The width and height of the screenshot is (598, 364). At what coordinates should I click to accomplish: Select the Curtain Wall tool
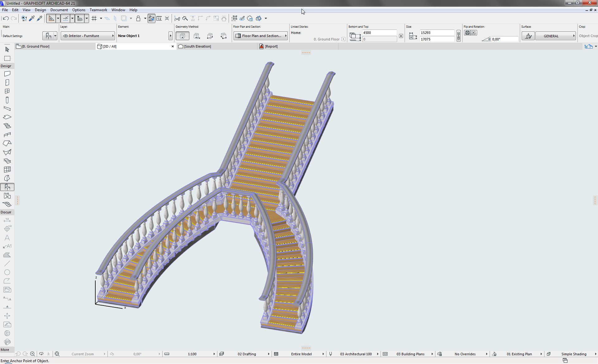tap(7, 170)
